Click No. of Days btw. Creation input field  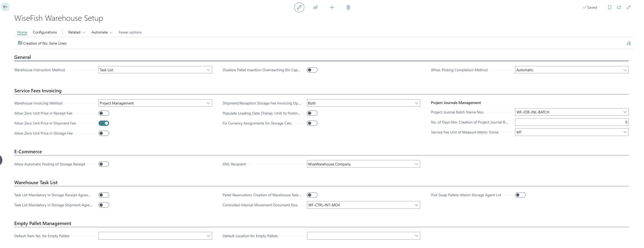(x=571, y=122)
